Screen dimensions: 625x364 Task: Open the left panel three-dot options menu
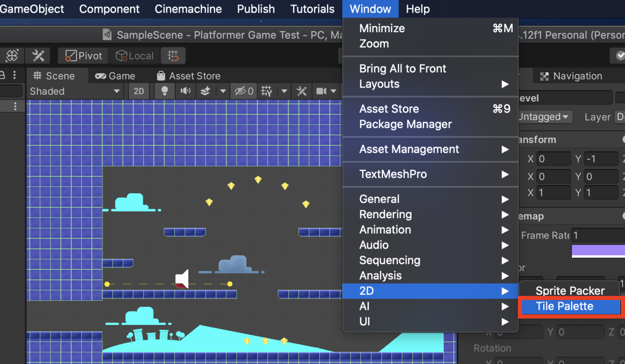coord(15,75)
